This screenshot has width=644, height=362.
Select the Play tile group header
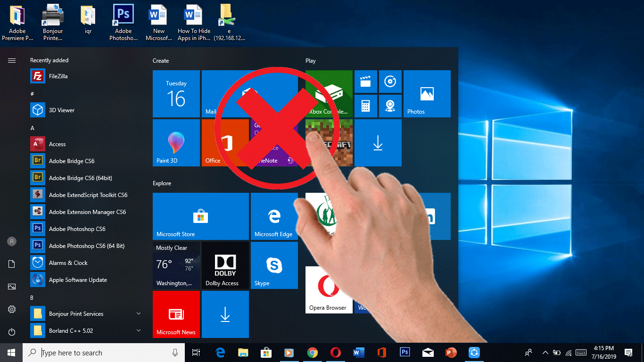[x=311, y=61]
